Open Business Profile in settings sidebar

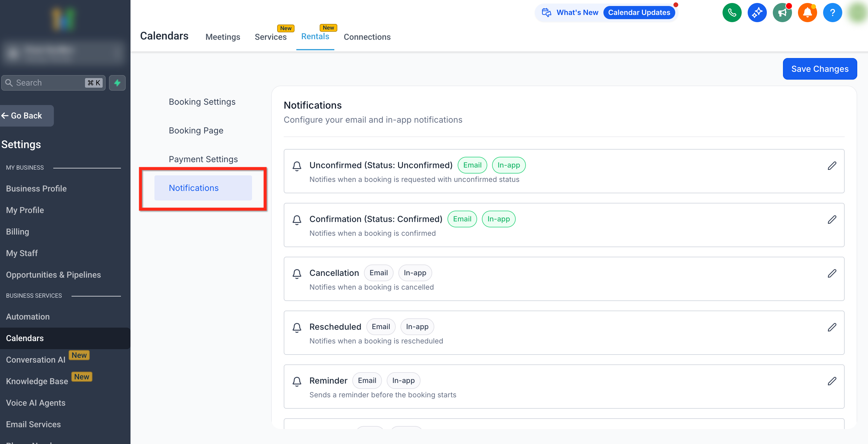pos(36,189)
